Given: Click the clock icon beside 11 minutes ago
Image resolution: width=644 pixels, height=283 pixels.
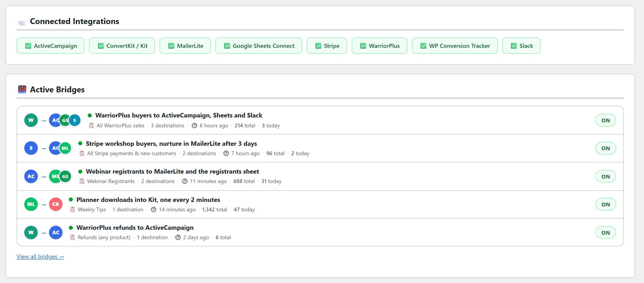Looking at the screenshot, I should 185,181.
